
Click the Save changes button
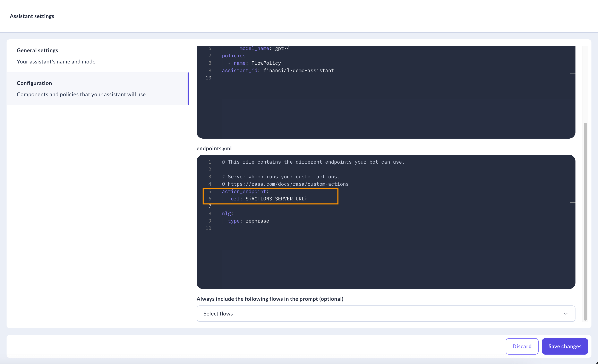point(564,346)
